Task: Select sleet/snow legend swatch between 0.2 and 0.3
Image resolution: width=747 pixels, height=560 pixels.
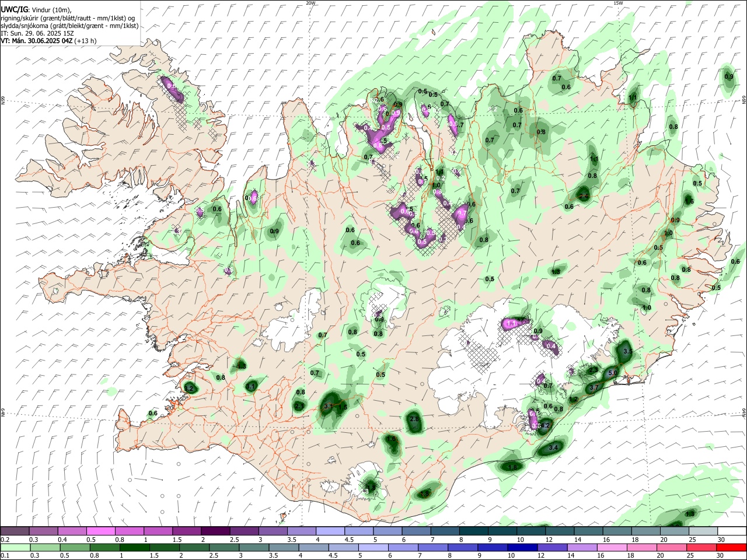Action: (x=15, y=531)
